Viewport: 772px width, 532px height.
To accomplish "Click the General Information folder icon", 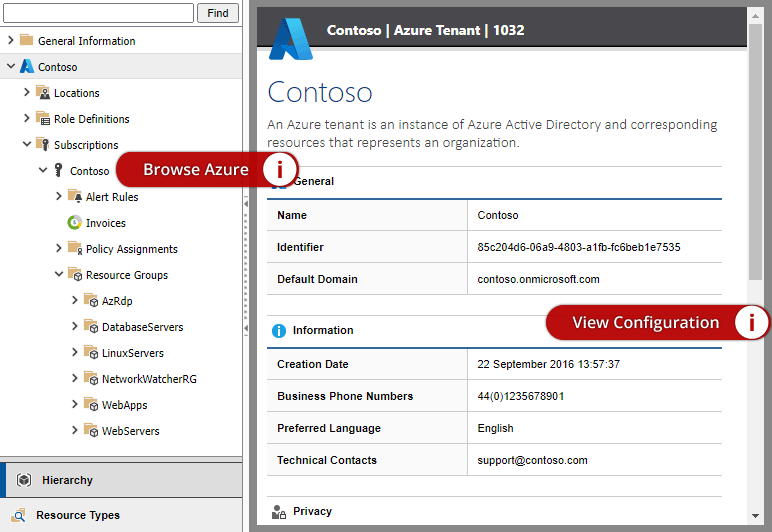I will point(27,40).
